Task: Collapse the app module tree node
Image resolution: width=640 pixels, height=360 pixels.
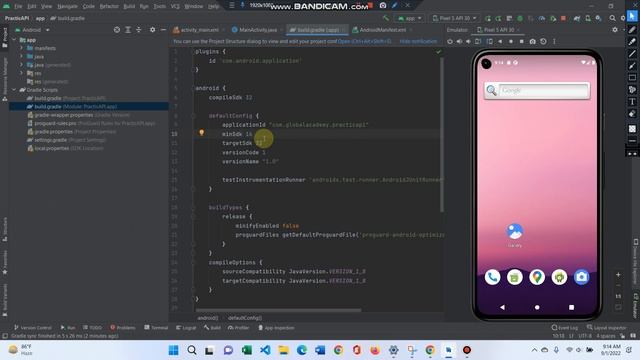Action: (14, 40)
